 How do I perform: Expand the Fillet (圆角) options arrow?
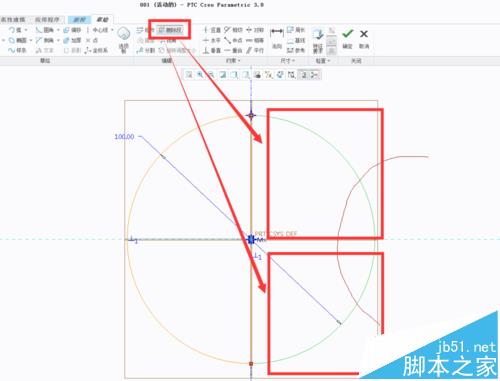pyautogui.click(x=58, y=30)
